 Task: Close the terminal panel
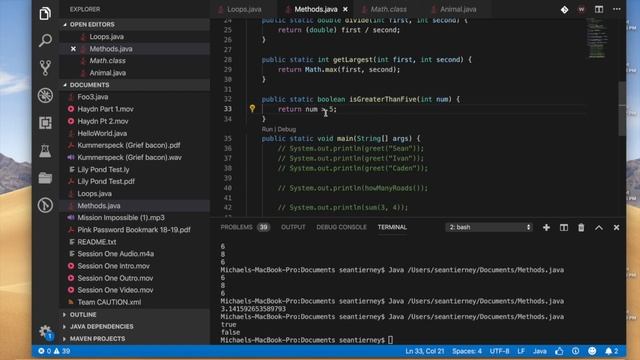click(x=616, y=227)
